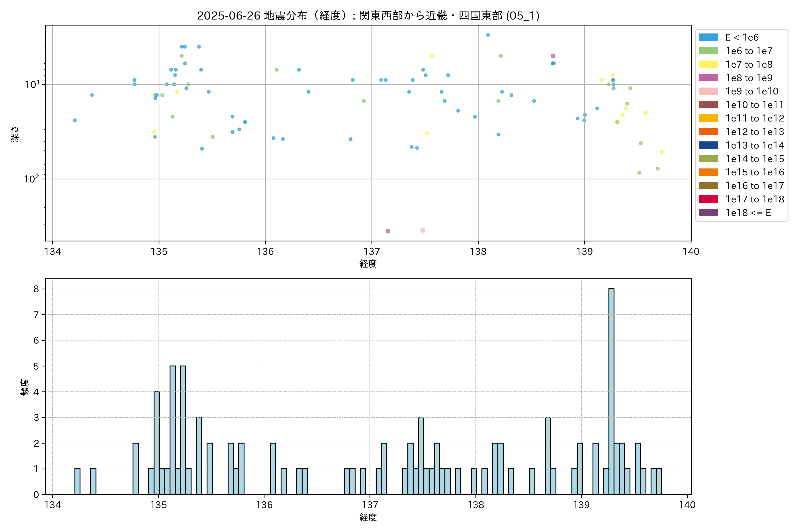798x532 pixels.
Task: Click the '1e10 to 1e11' legend label
Action: [x=755, y=105]
